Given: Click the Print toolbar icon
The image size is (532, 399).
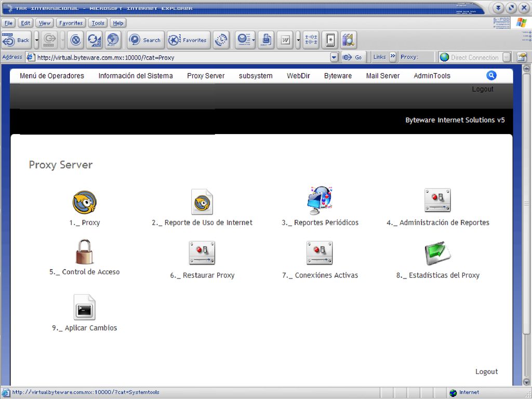Looking at the screenshot, I should tap(266, 40).
